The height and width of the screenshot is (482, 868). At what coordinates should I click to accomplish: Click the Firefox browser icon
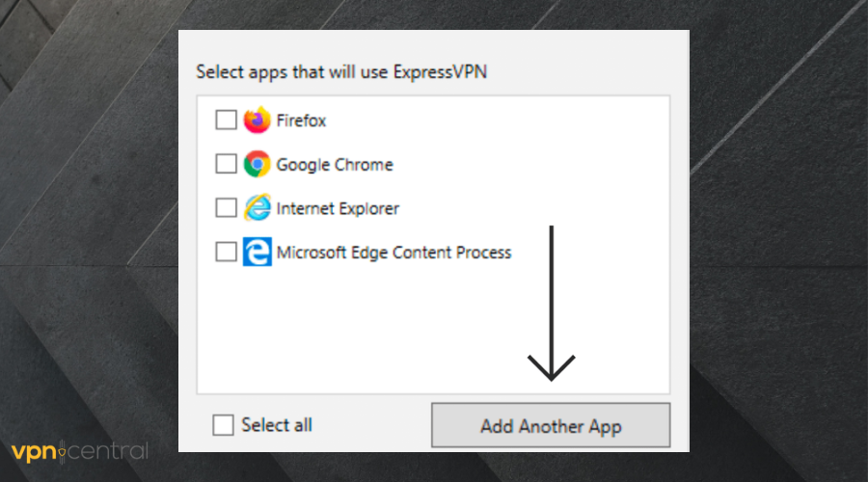[257, 120]
